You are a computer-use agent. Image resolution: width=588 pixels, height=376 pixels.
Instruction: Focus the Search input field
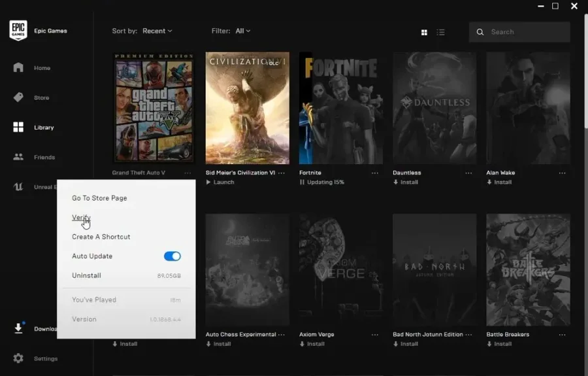(519, 32)
